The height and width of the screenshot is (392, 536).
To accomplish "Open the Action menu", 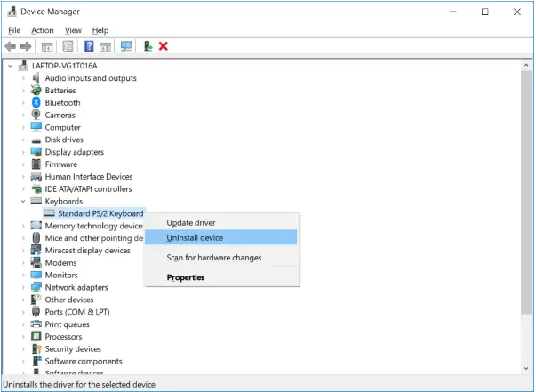I will point(43,30).
